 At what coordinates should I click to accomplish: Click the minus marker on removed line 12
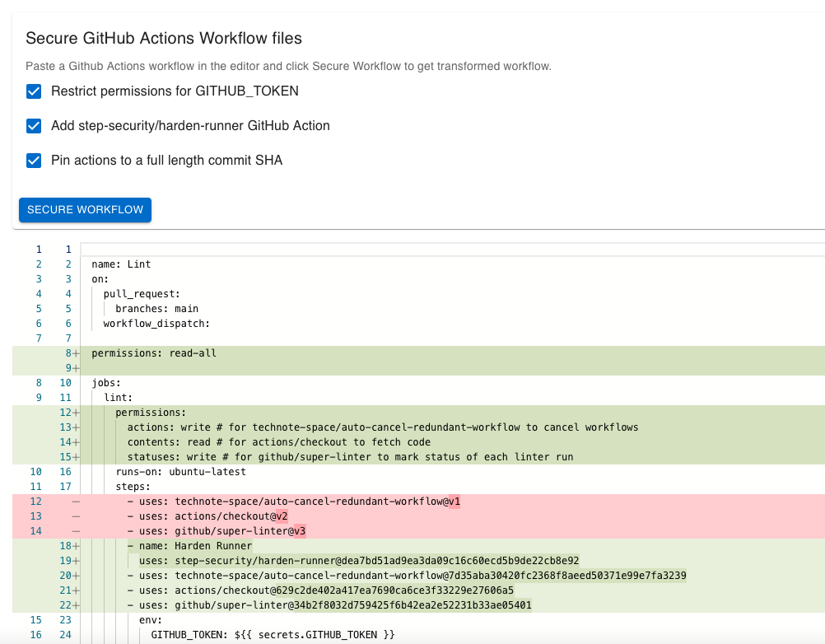[77, 502]
